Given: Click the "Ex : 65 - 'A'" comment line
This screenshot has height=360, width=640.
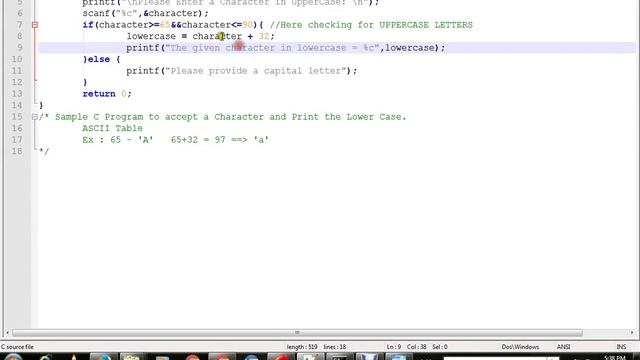Looking at the screenshot, I should click(x=176, y=140).
